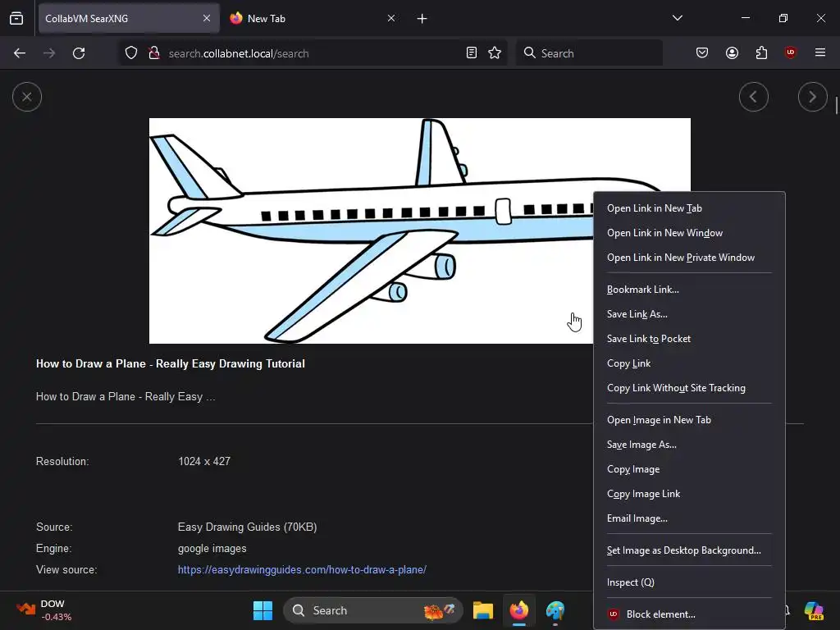Image resolution: width=840 pixels, height=630 pixels.
Task: Choose Open Image in New Tab
Action: coord(689,420)
